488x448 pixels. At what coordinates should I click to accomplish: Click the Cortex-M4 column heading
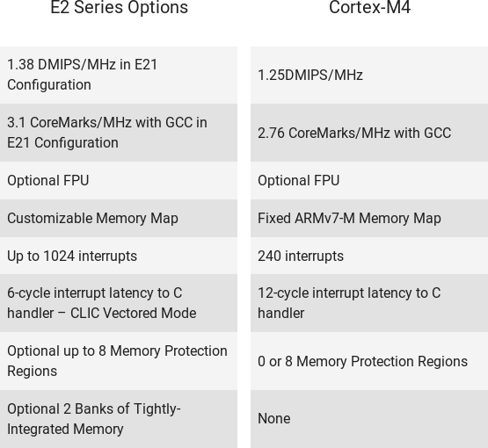369,7
